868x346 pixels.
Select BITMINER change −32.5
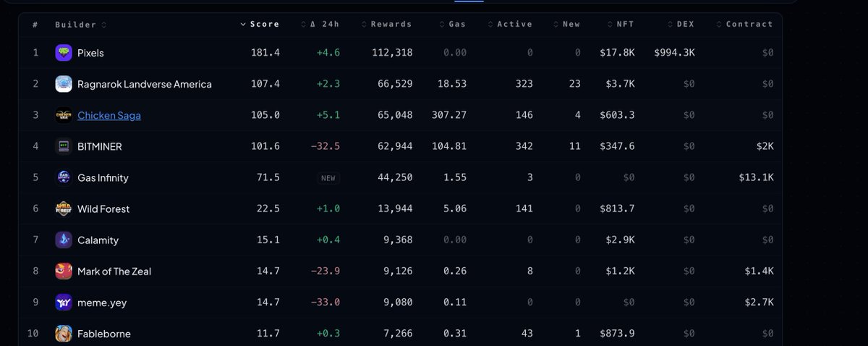pyautogui.click(x=325, y=146)
